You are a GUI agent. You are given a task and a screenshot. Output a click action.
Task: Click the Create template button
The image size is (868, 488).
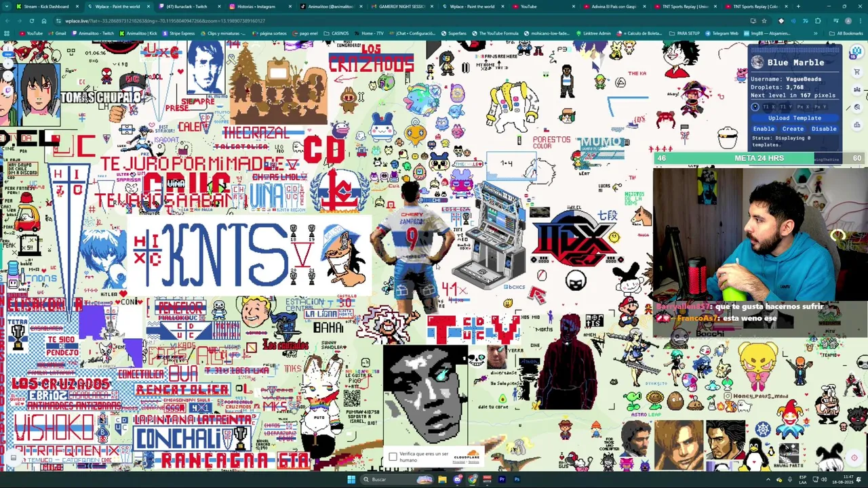click(x=793, y=129)
